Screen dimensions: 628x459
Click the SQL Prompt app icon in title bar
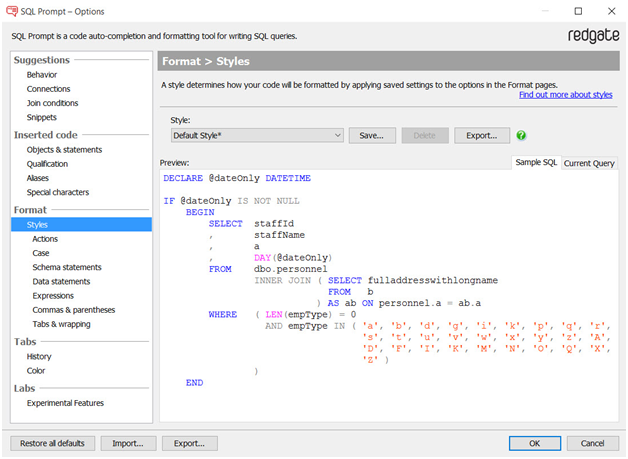pos(12,11)
